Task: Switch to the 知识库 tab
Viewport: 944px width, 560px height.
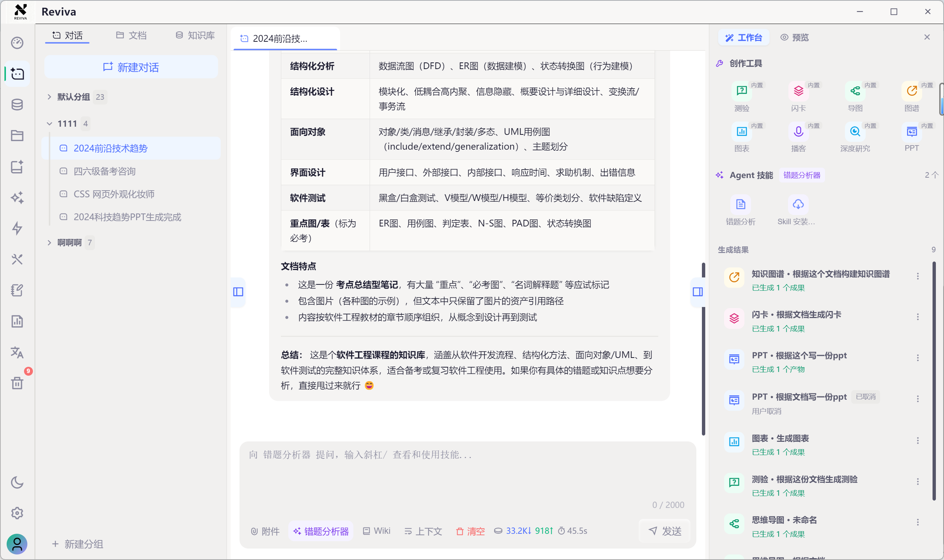Action: click(x=195, y=35)
